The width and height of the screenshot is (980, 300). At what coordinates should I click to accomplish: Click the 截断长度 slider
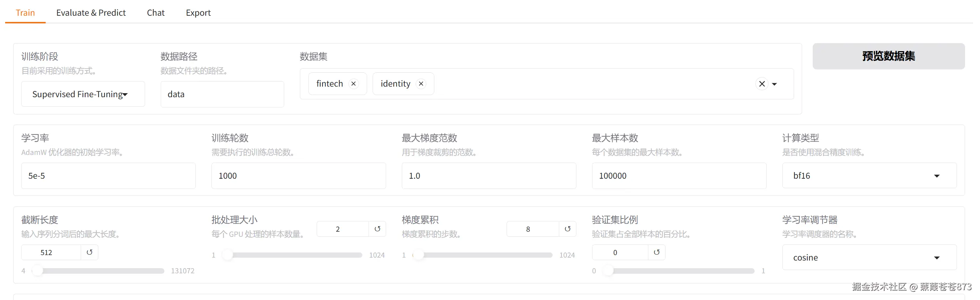click(98, 271)
